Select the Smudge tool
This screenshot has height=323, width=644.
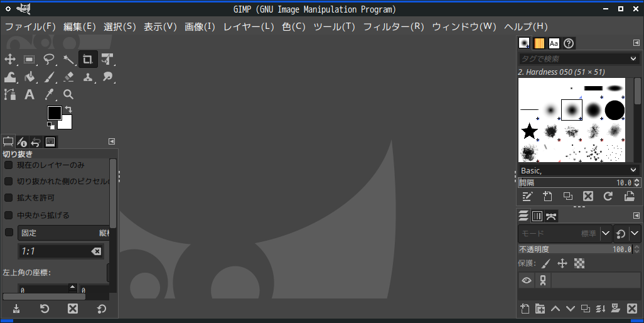coord(107,77)
